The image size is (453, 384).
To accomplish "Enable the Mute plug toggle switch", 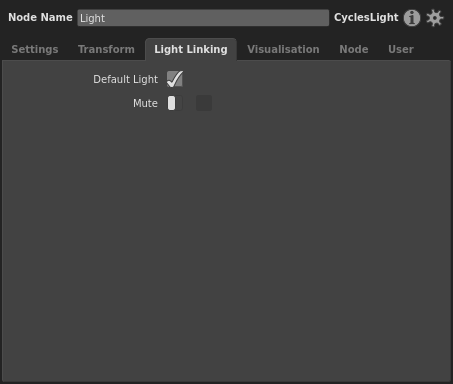I will pos(175,103).
